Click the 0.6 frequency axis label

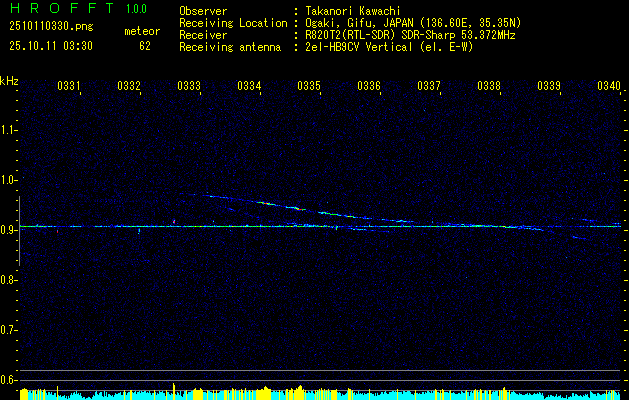click(8, 380)
